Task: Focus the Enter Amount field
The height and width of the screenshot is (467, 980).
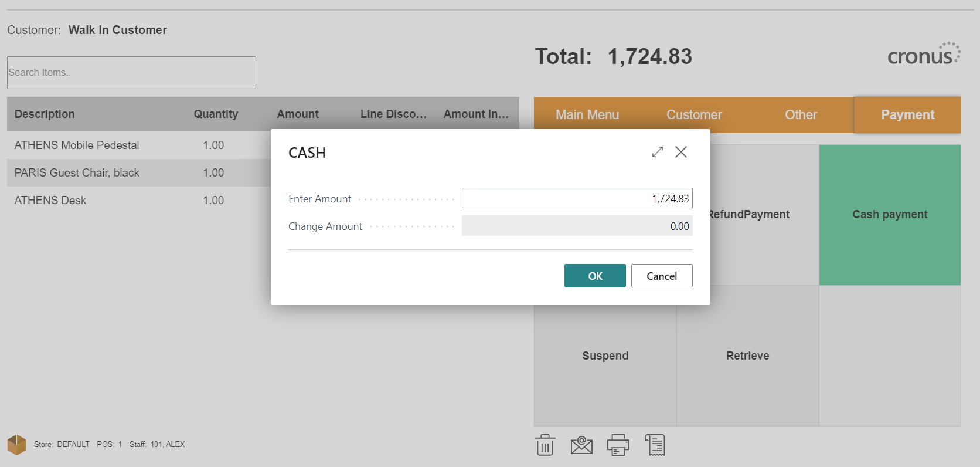Action: click(x=577, y=198)
